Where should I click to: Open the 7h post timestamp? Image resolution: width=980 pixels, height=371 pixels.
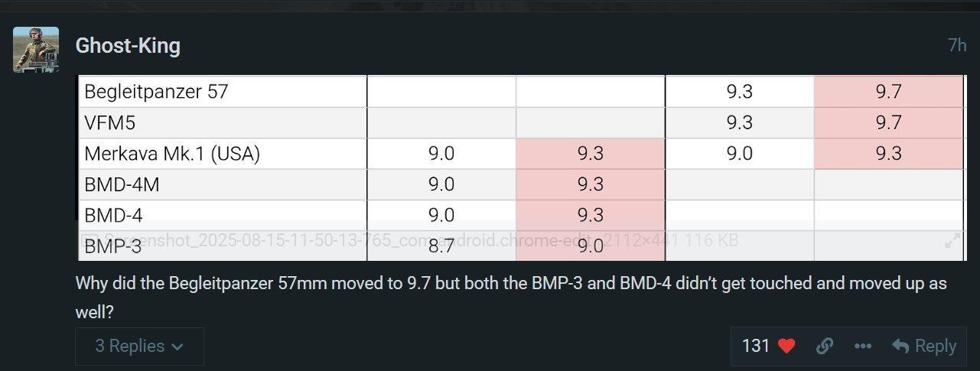pos(957,45)
